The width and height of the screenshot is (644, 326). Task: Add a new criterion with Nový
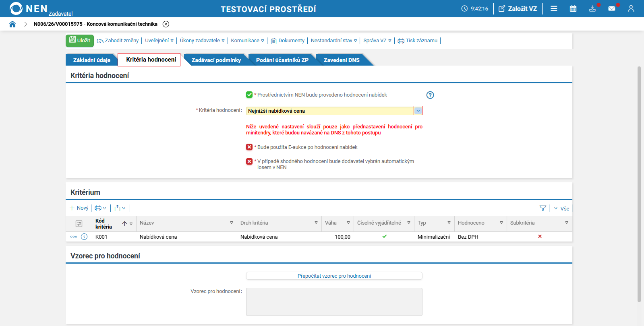79,208
